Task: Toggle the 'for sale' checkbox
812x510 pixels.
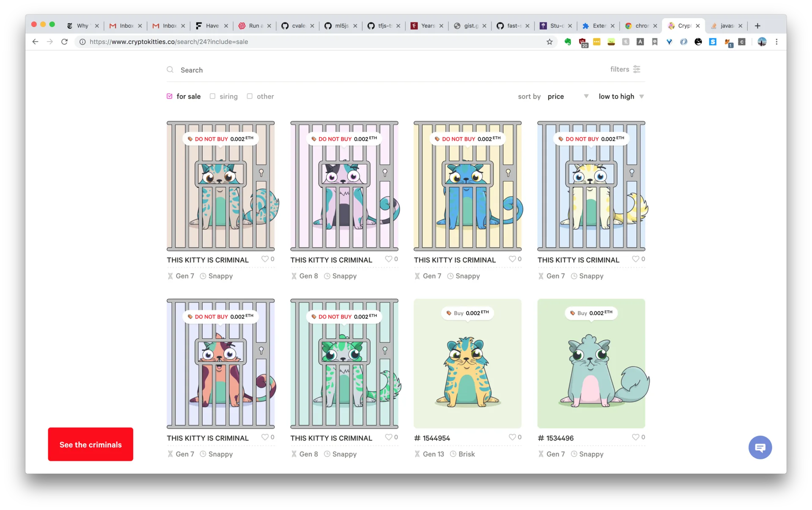Action: [x=170, y=96]
